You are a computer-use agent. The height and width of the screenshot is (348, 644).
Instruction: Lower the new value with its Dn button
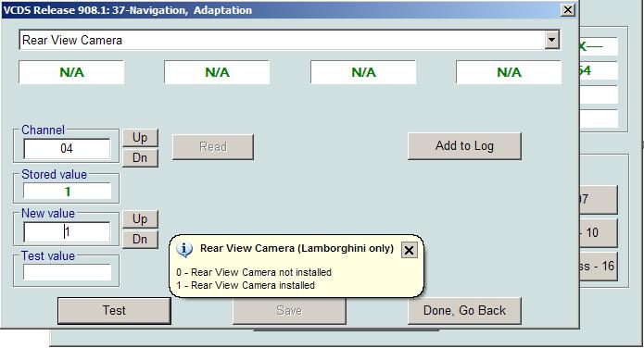pyautogui.click(x=140, y=239)
